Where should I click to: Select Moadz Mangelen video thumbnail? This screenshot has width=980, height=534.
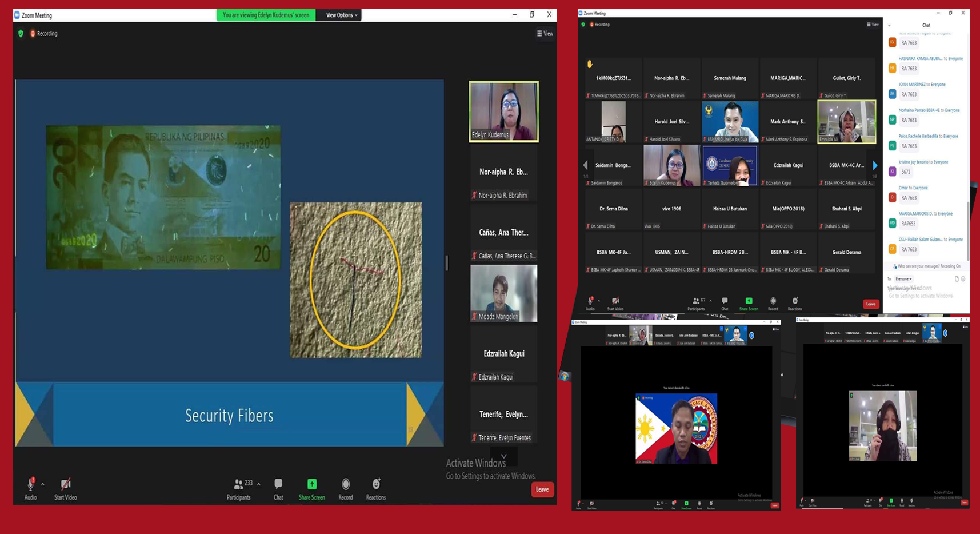(x=503, y=293)
